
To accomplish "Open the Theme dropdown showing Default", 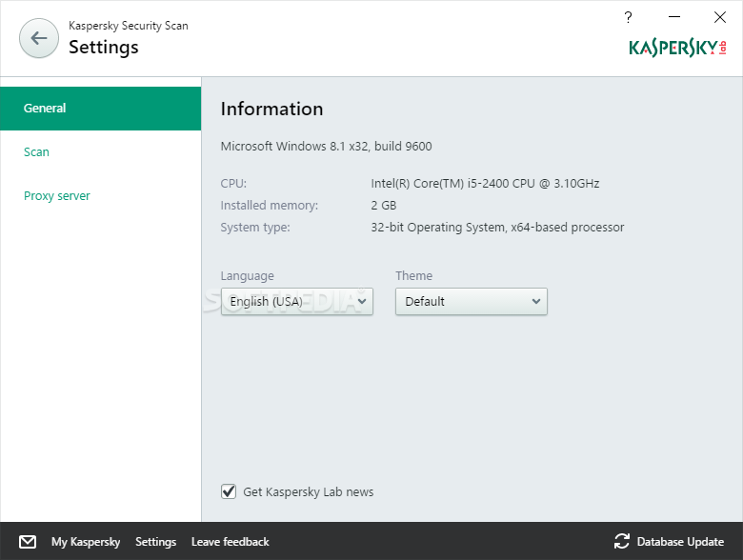I will (x=472, y=301).
